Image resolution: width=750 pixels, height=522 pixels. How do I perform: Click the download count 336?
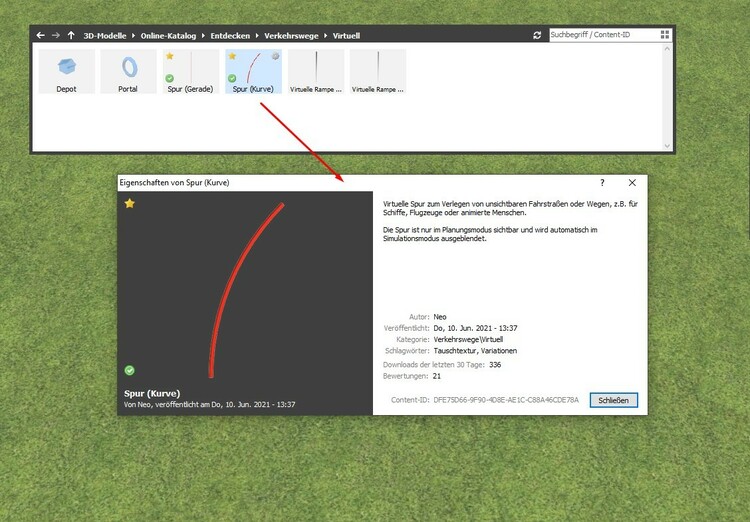(x=495, y=365)
